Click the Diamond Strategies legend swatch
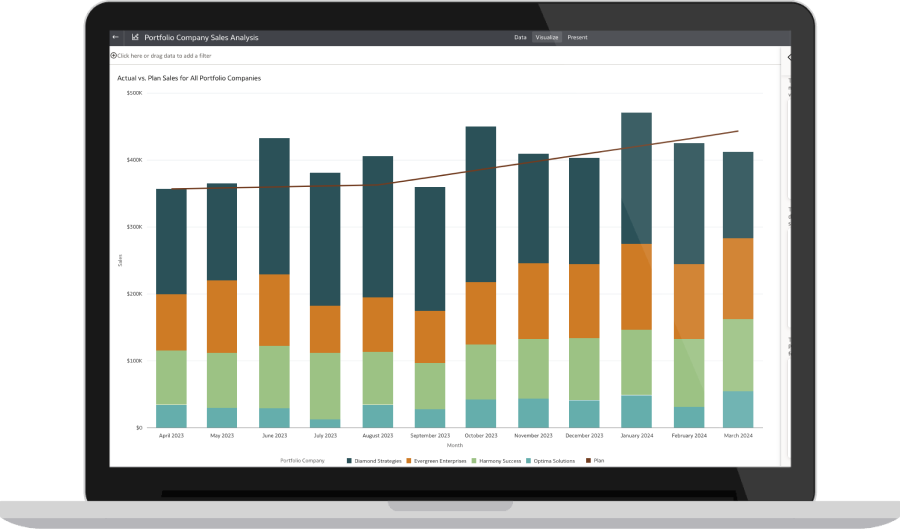The width and height of the screenshot is (900, 529). tap(349, 460)
